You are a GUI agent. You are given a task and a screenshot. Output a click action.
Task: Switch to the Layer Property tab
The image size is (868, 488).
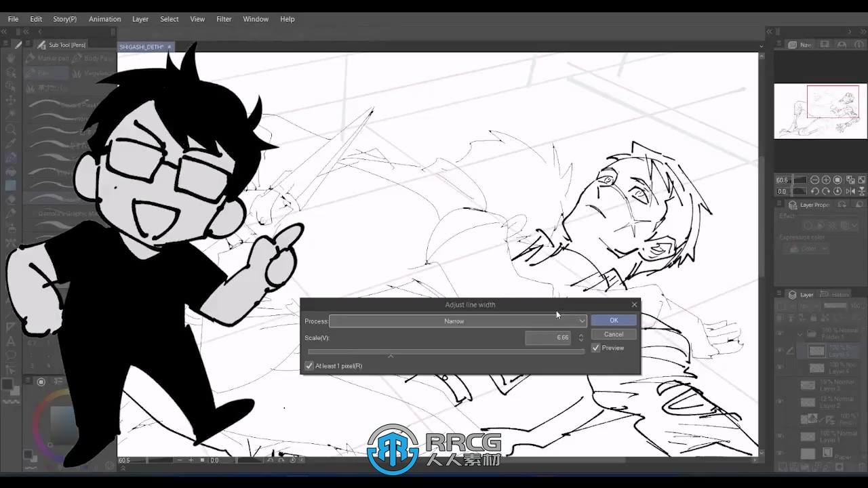point(809,205)
